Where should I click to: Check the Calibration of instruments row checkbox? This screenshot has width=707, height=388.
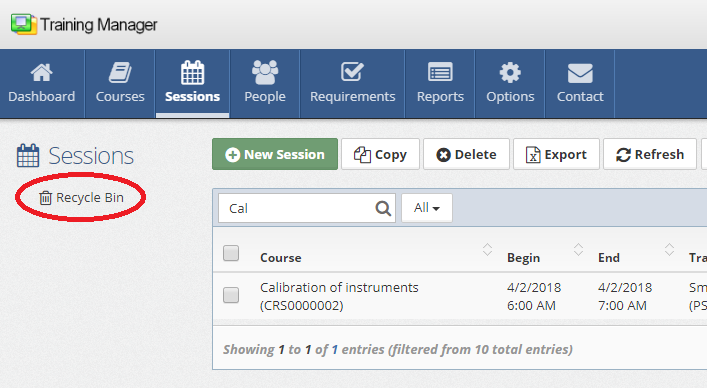(231, 295)
